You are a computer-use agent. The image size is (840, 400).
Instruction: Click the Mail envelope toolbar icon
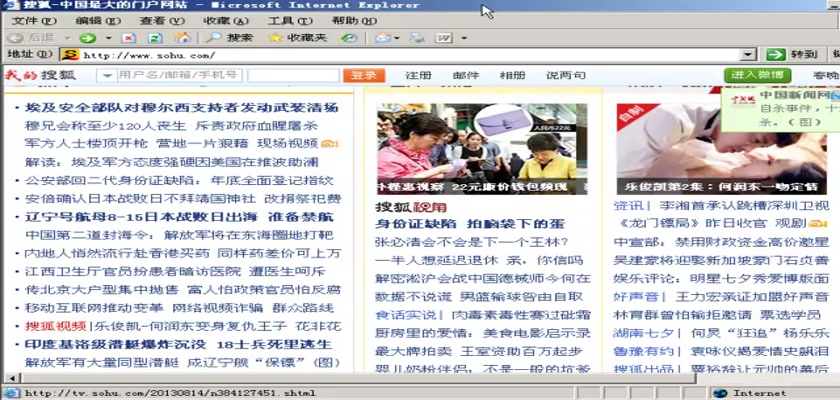tap(382, 38)
